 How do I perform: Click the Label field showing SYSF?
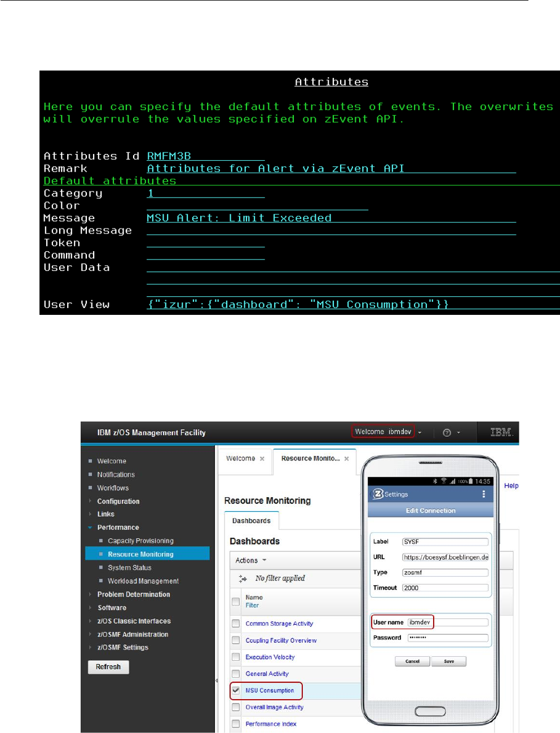[x=445, y=542]
